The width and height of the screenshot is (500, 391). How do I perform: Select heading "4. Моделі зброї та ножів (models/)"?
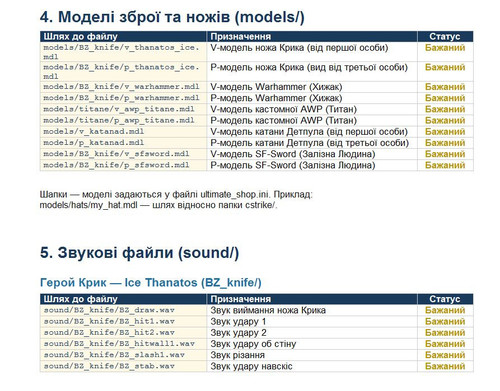point(172,17)
